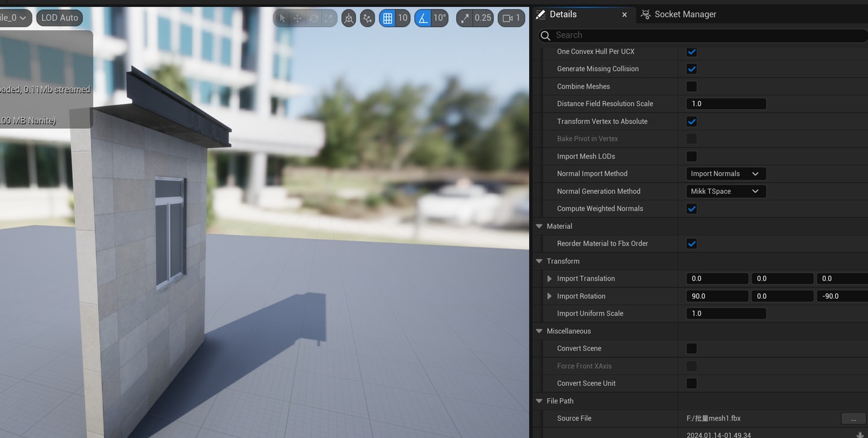Switch to the Details tab
Viewport: 868px width, 438px height.
(x=563, y=14)
